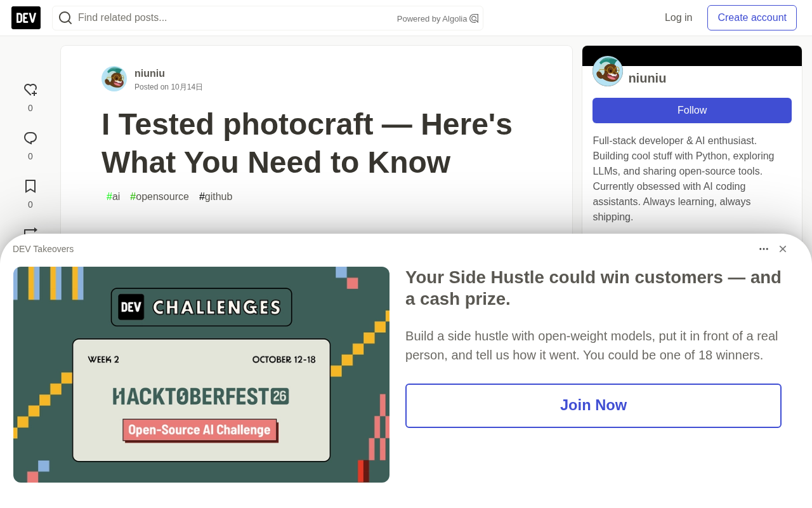The image size is (812, 508).
Task: Click the Join Now button
Action: coord(593,406)
